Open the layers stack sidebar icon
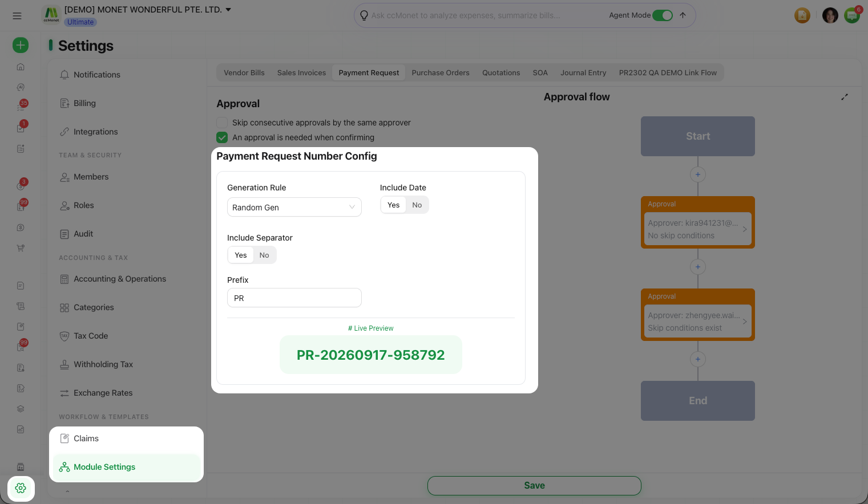This screenshot has height=504, width=868. (x=21, y=409)
